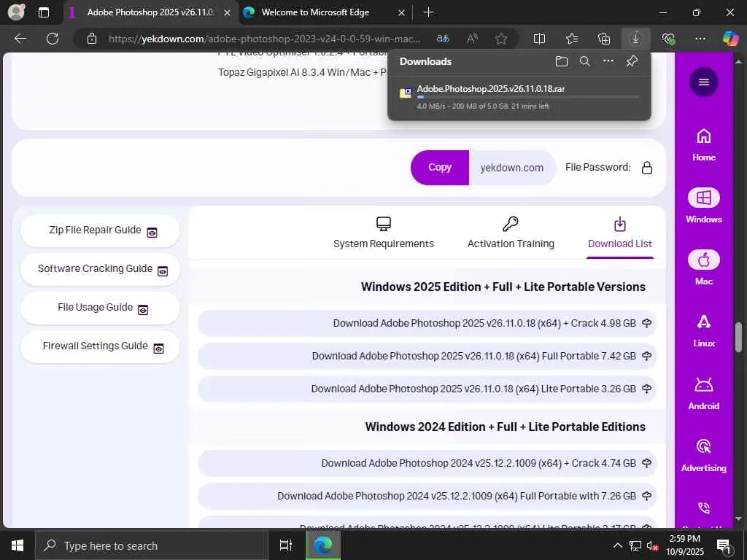The image size is (747, 560).
Task: Open split screen view icon
Action: point(539,39)
